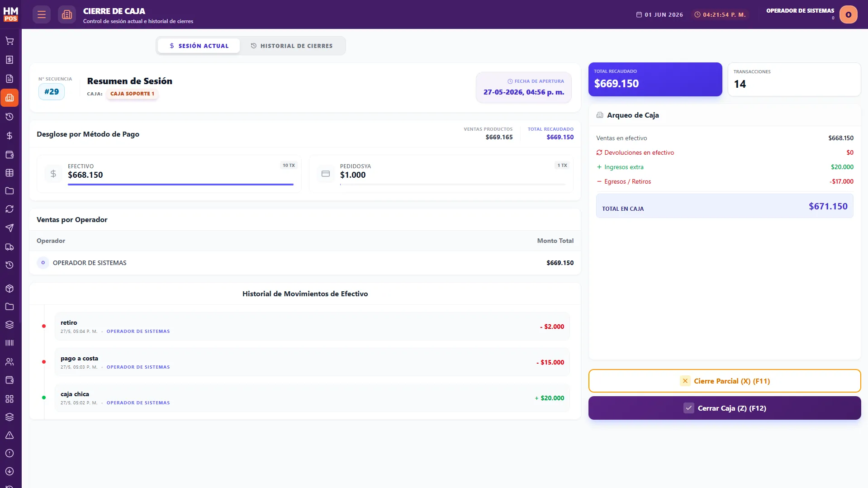
Task: Click the shopping cart sidebar icon
Action: 9,41
